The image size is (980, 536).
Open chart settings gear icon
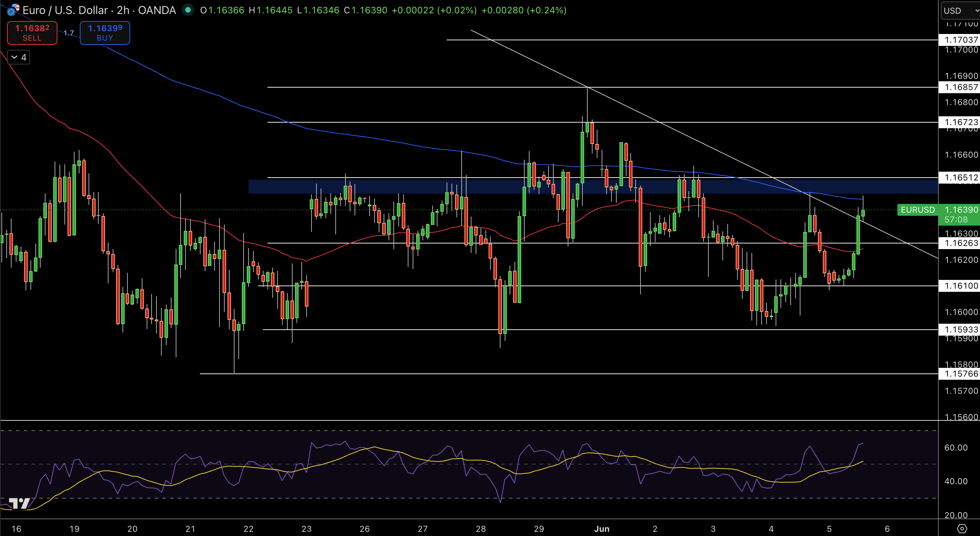[962, 528]
